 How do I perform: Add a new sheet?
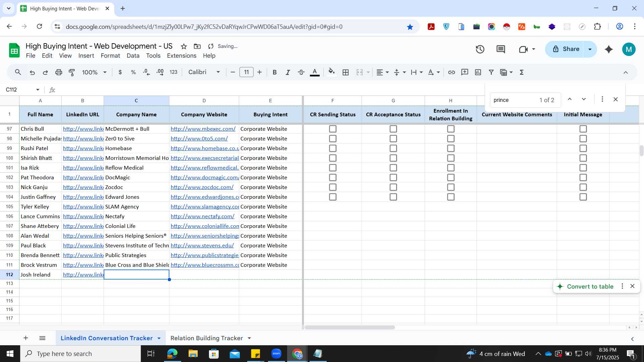[x=26, y=338]
